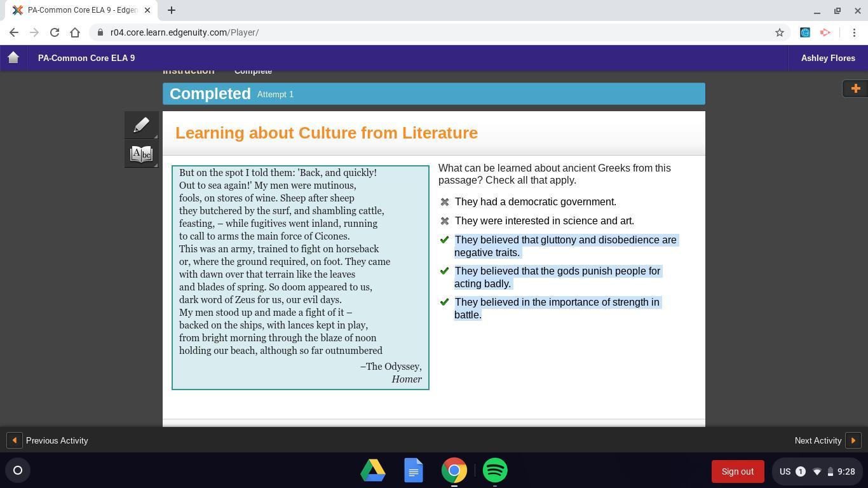868x488 pixels.
Task: Open the notification count badge
Action: tap(801, 471)
